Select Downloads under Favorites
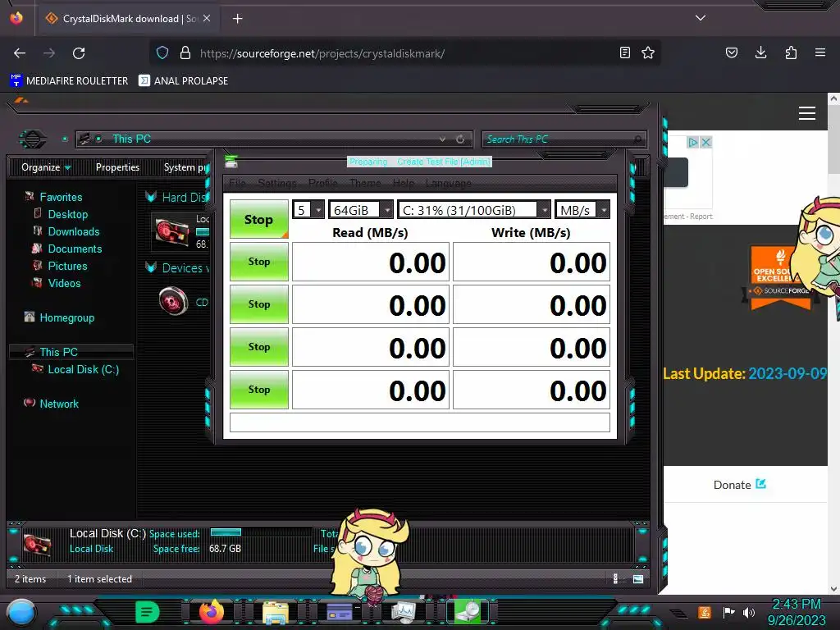Image resolution: width=840 pixels, height=630 pixels. (x=73, y=231)
